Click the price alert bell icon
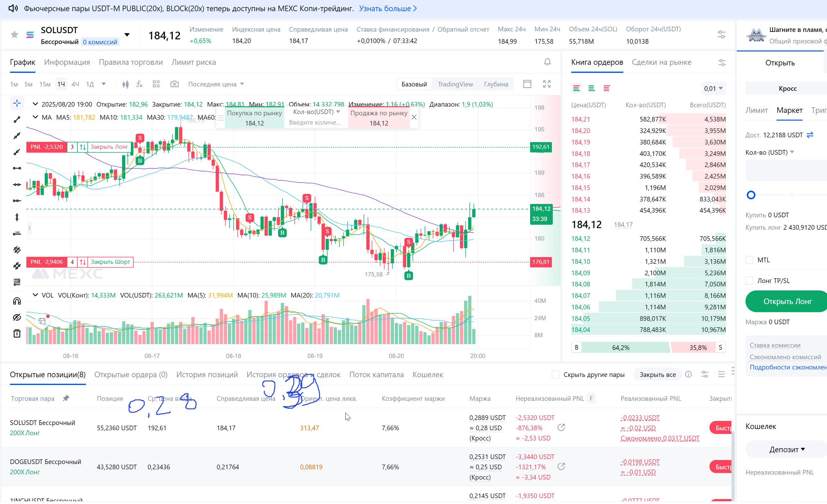Image resolution: width=827 pixels, height=504 pixels. pyautogui.click(x=547, y=62)
